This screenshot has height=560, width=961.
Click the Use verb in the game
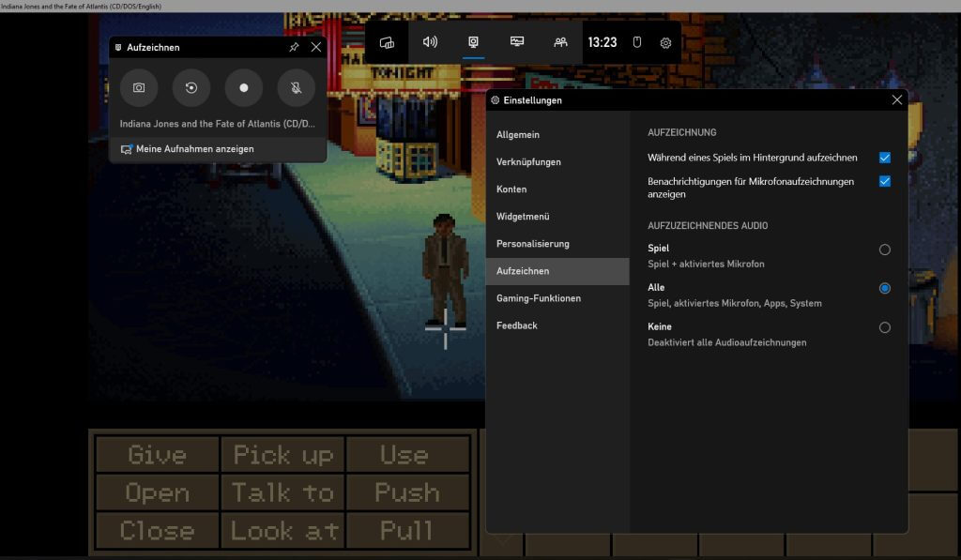click(x=407, y=455)
